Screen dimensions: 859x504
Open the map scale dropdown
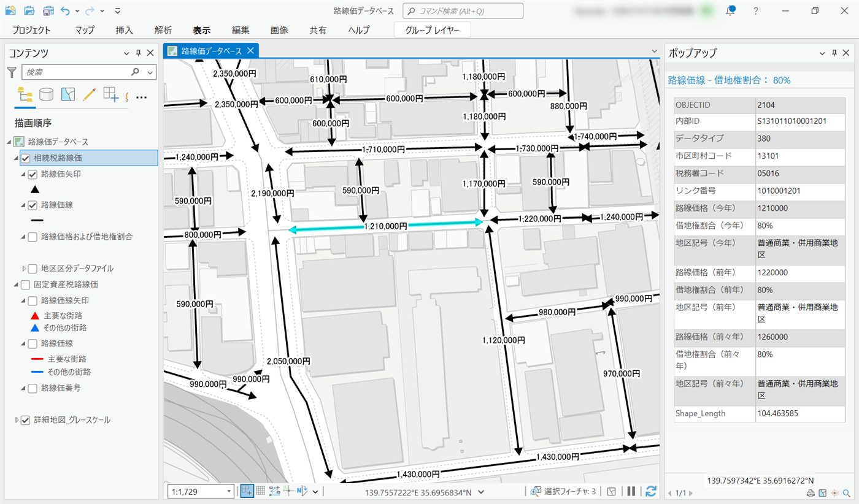(229, 491)
